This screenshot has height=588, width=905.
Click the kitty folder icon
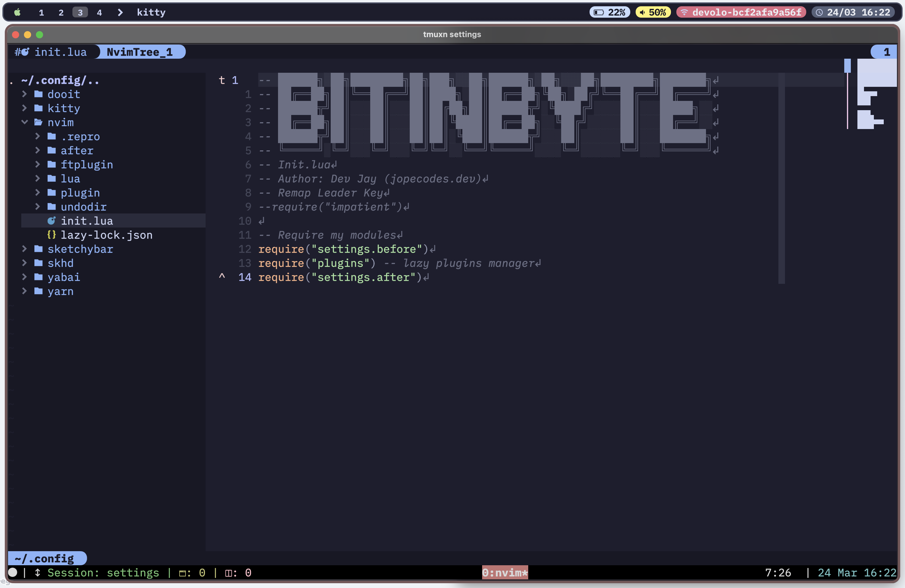(38, 108)
